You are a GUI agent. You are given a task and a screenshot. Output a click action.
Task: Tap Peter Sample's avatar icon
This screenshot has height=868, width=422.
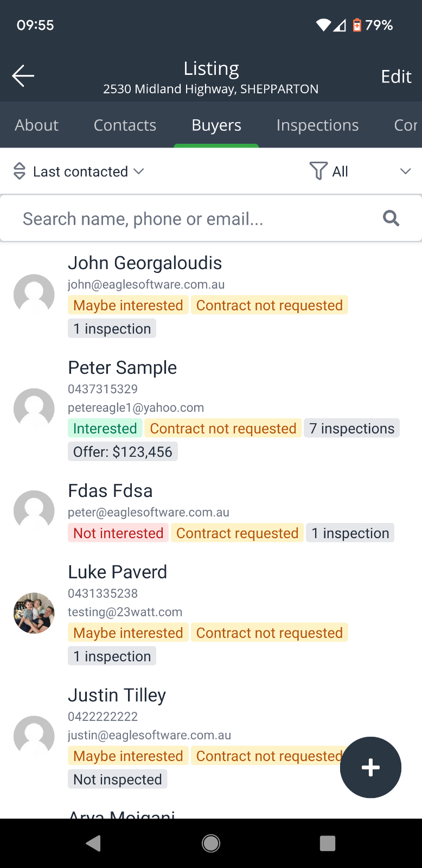34,409
